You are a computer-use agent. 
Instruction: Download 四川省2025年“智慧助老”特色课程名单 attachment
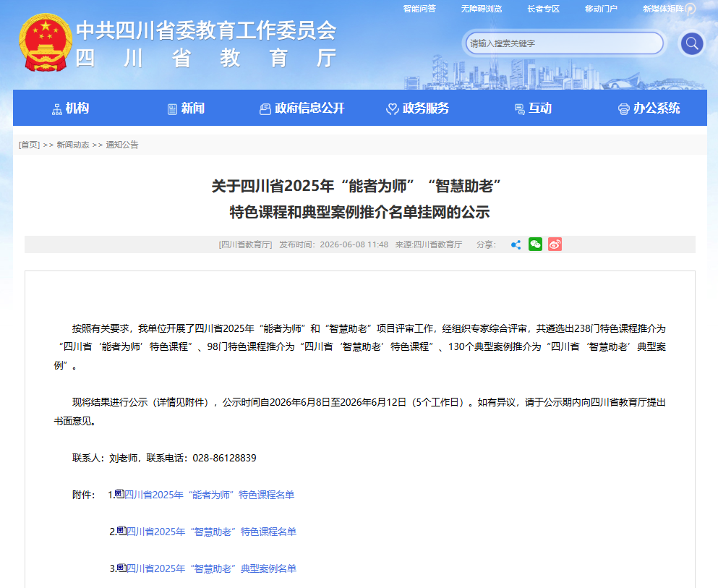click(x=211, y=532)
